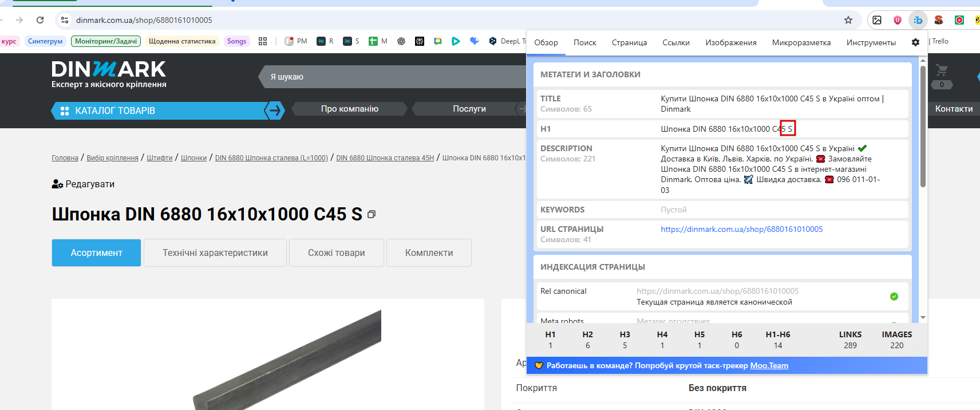The width and height of the screenshot is (980, 410).
Task: Bookmark this page with the star icon
Action: 848,20
